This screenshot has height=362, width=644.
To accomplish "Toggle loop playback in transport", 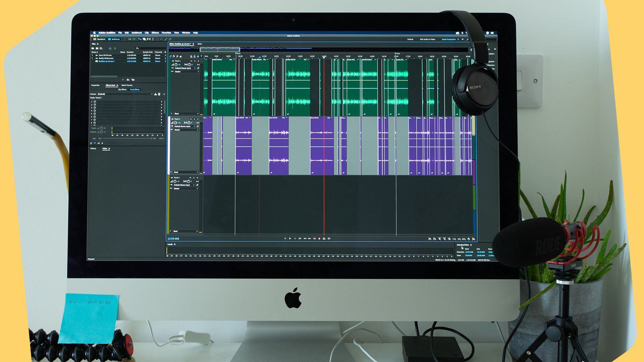I will [x=324, y=239].
